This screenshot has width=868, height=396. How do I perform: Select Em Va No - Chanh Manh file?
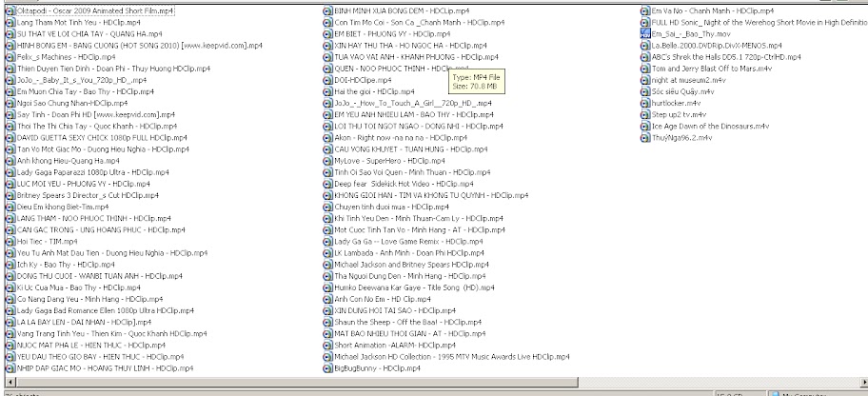click(x=713, y=10)
